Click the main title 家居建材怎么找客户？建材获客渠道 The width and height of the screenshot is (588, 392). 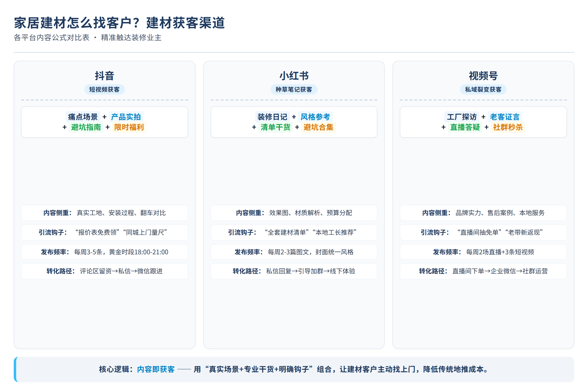pos(120,23)
